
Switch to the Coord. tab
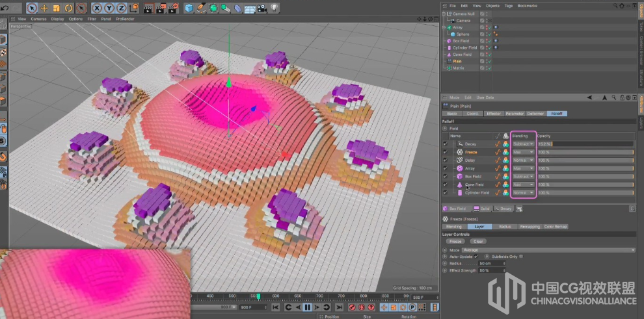tap(472, 114)
